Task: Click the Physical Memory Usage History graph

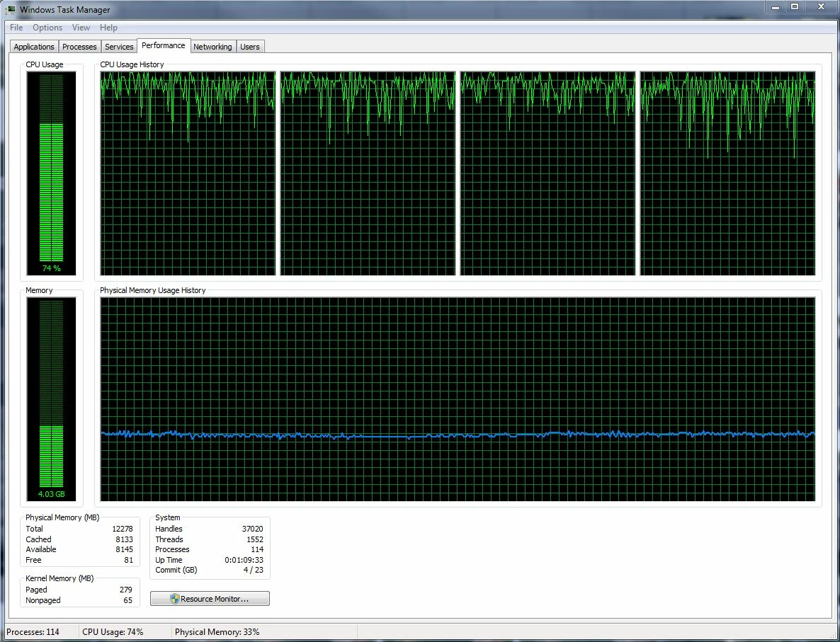Action: 458,399
